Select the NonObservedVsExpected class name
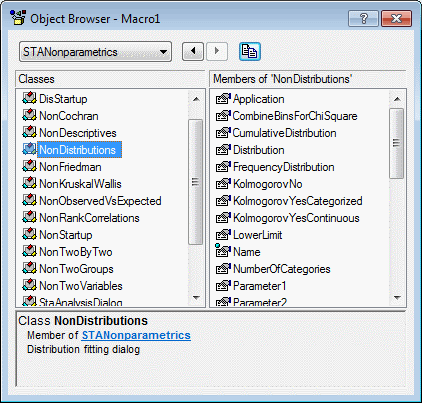This screenshot has width=422, height=403. (100, 201)
